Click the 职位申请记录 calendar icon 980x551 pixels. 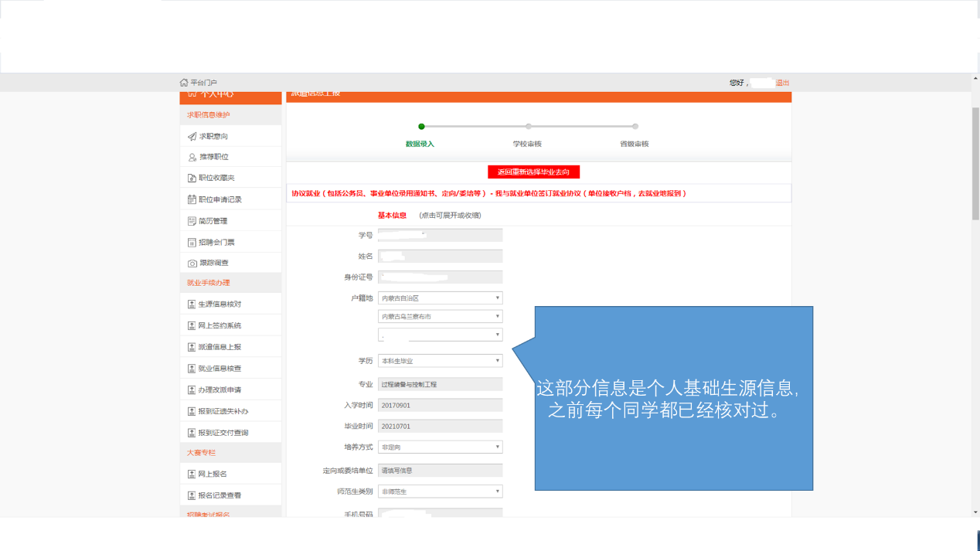pos(192,199)
